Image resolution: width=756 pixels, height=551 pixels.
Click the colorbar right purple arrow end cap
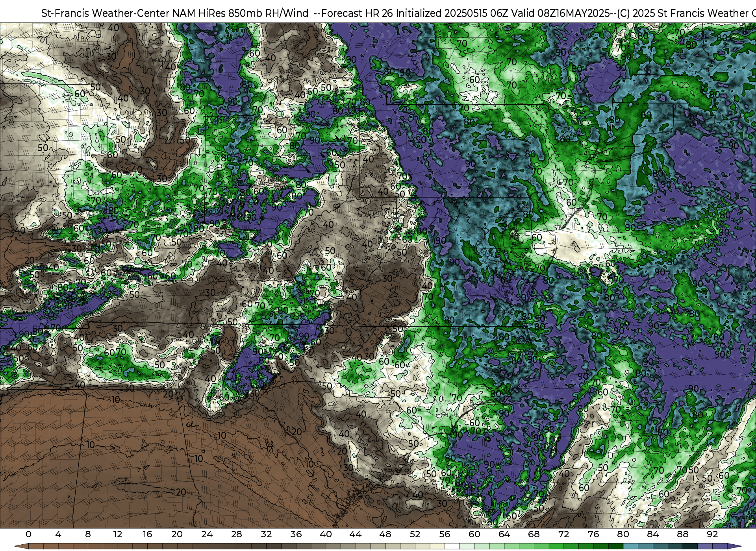click(734, 546)
